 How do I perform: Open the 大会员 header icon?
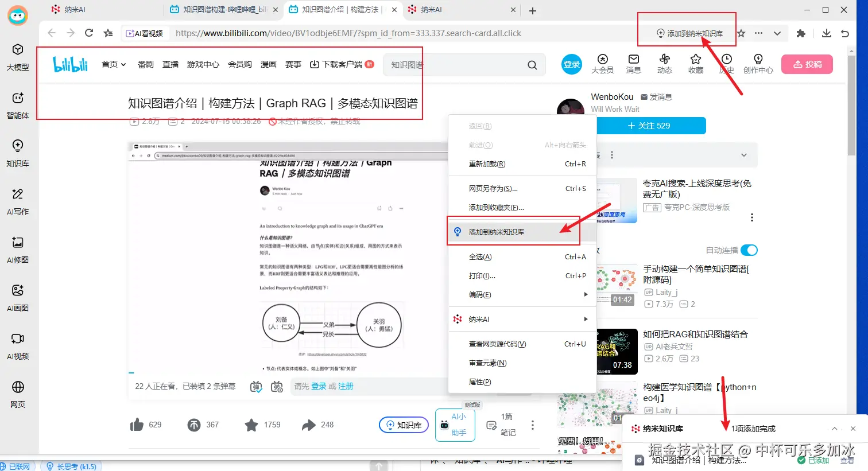tap(602, 64)
